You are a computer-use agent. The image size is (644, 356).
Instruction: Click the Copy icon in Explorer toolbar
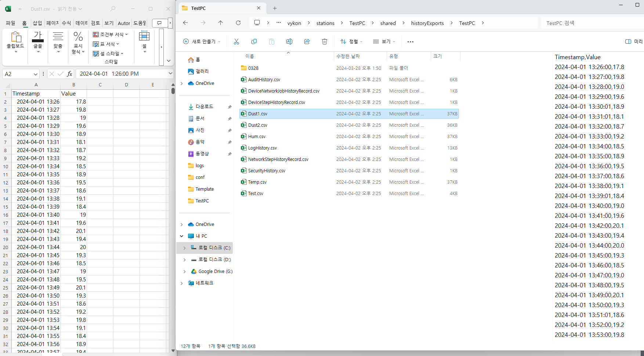point(254,42)
